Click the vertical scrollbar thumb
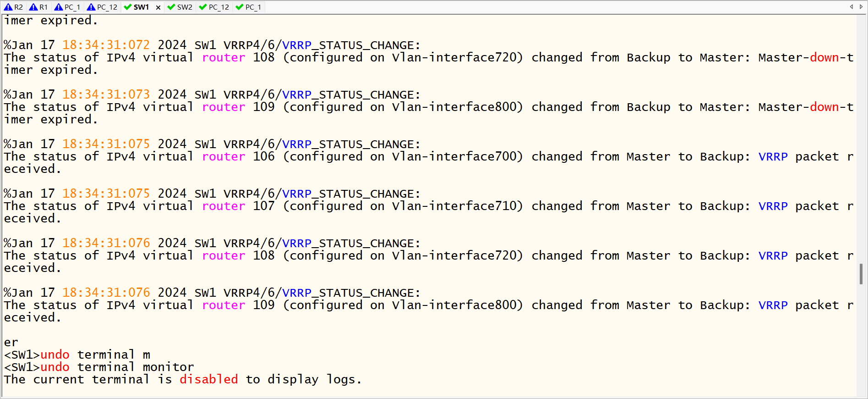Screen dimensions: 868x399 (x=861, y=274)
